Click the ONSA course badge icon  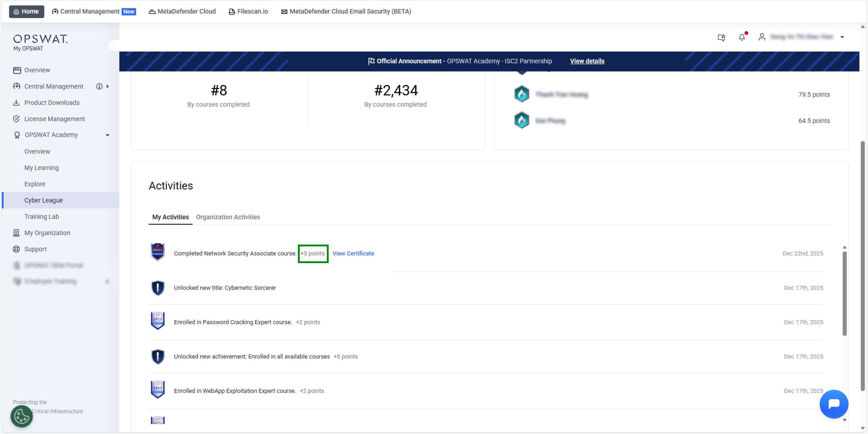point(157,252)
